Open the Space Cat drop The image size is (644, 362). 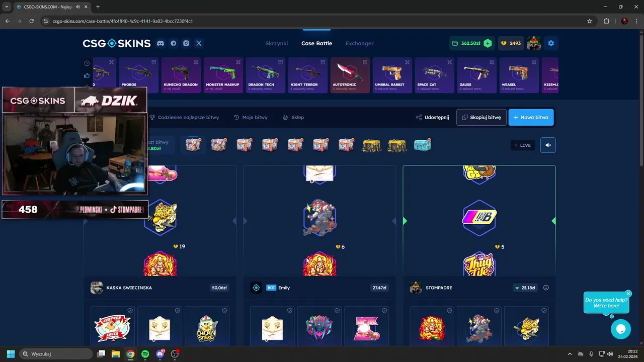point(435,75)
